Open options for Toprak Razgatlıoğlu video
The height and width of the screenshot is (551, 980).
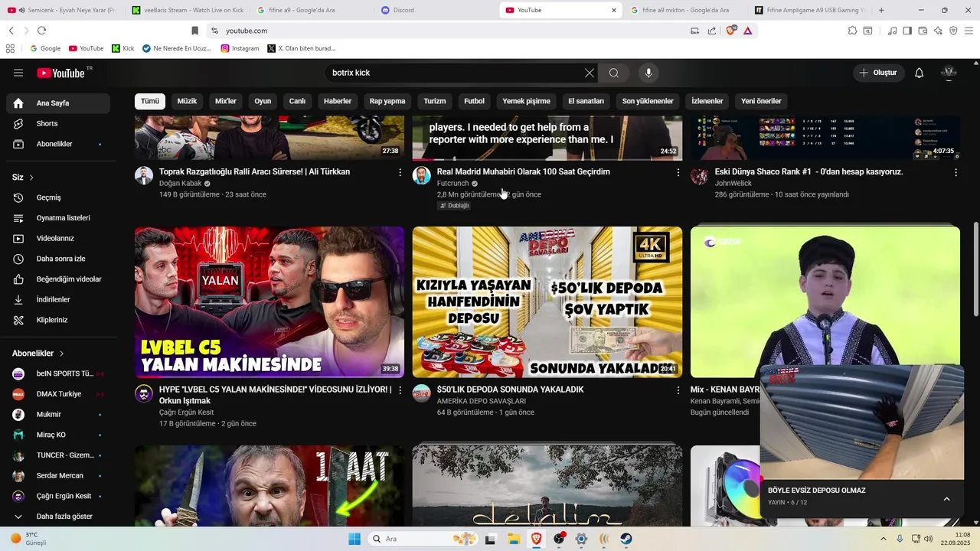pyautogui.click(x=400, y=173)
